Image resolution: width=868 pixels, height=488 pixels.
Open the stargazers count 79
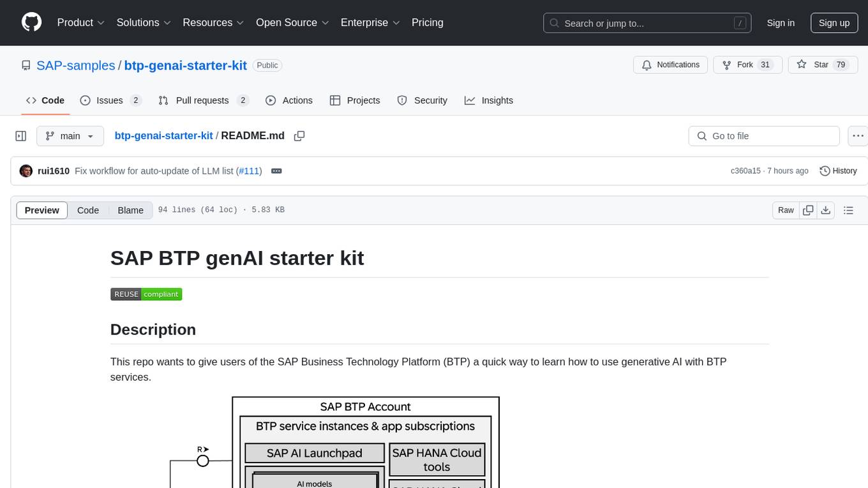coord(841,65)
